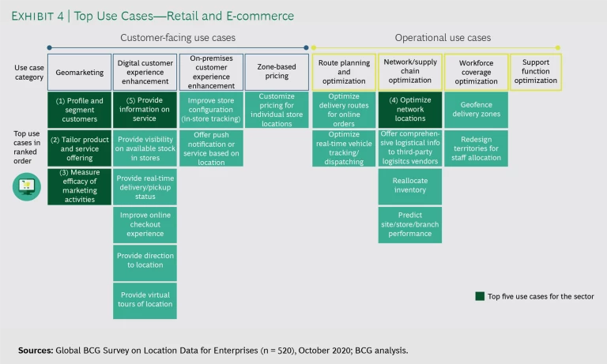The image size is (607, 364).
Task: Click the Reallocate inventory box
Action: (409, 186)
